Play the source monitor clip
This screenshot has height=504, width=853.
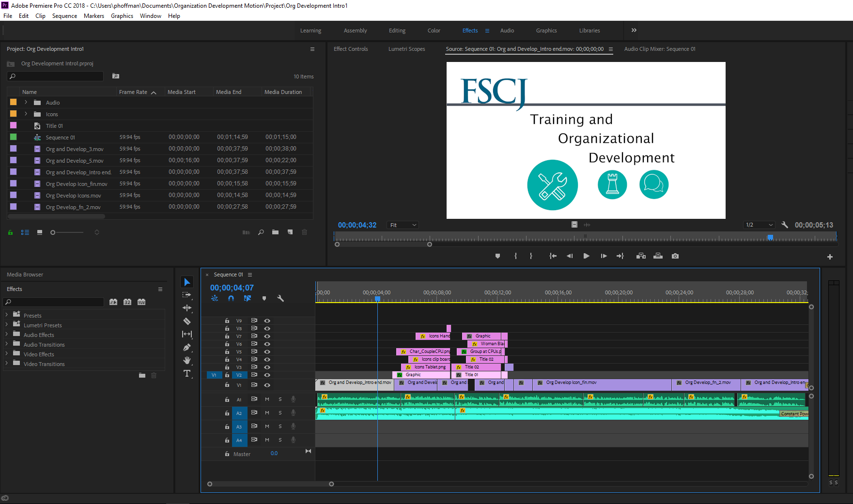click(x=586, y=256)
